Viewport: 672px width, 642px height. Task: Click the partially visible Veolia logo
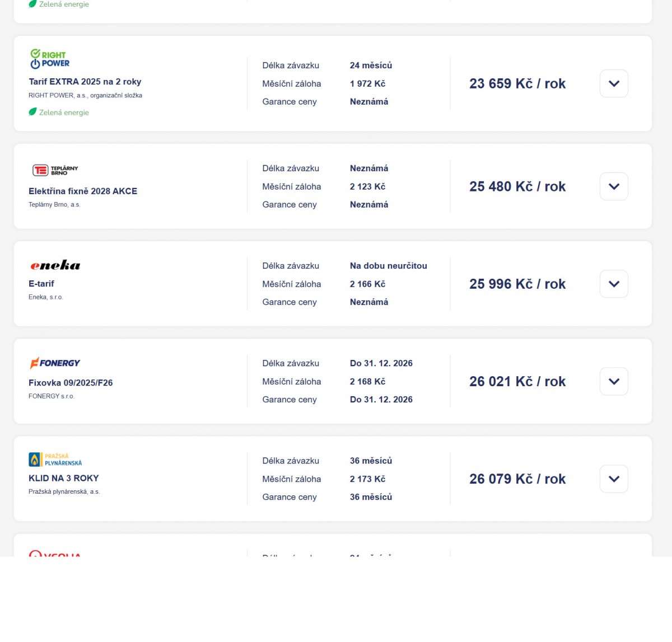55,554
